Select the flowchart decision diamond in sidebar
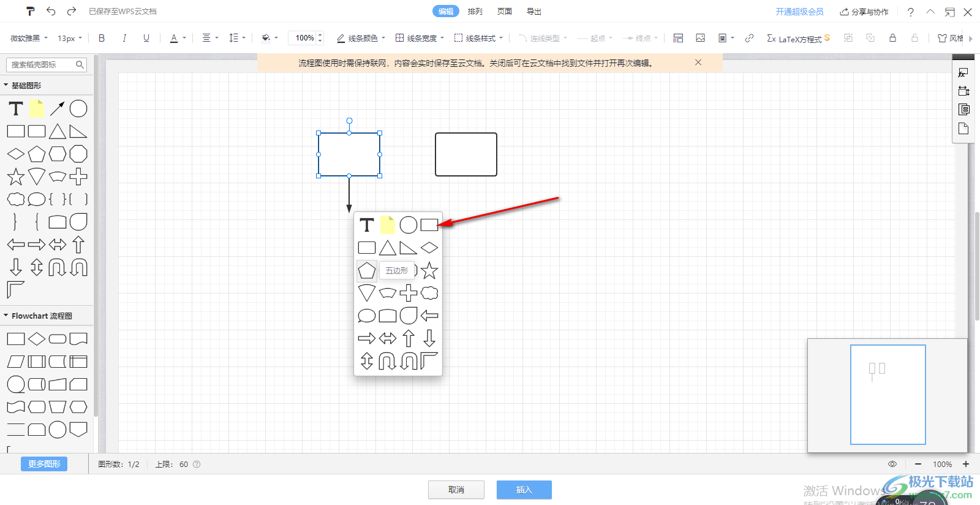The image size is (980, 505). point(37,339)
